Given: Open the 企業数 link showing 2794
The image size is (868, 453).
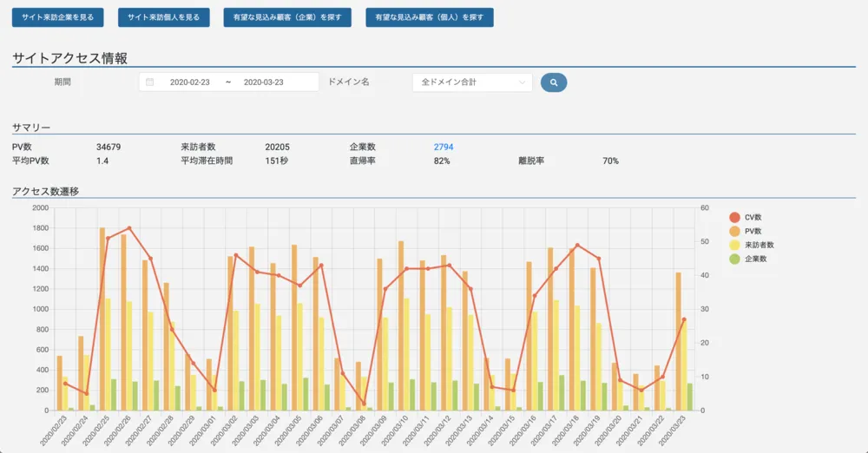Looking at the screenshot, I should click(444, 147).
